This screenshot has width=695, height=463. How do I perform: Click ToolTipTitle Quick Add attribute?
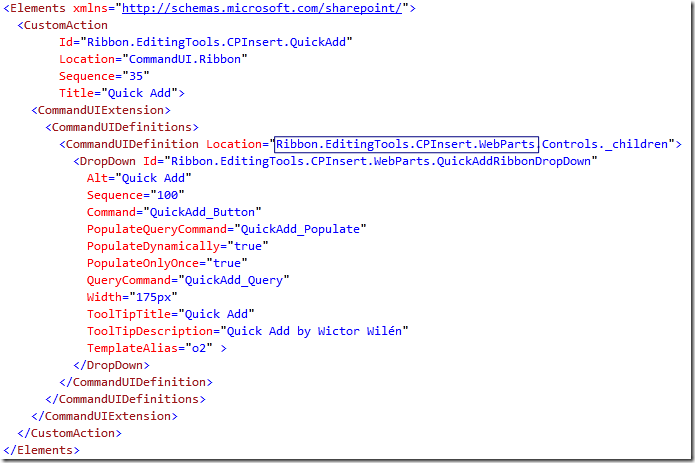(171, 314)
